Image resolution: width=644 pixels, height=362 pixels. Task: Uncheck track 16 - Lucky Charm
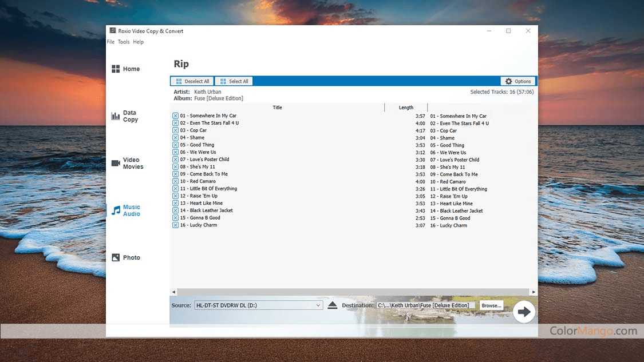(175, 225)
